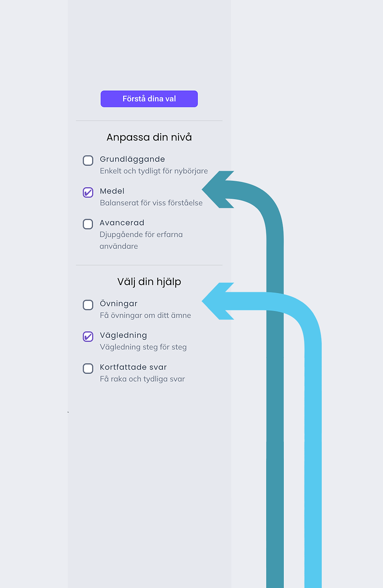This screenshot has width=383, height=588.
Task: Click the "Övningar" option label
Action: tap(118, 304)
